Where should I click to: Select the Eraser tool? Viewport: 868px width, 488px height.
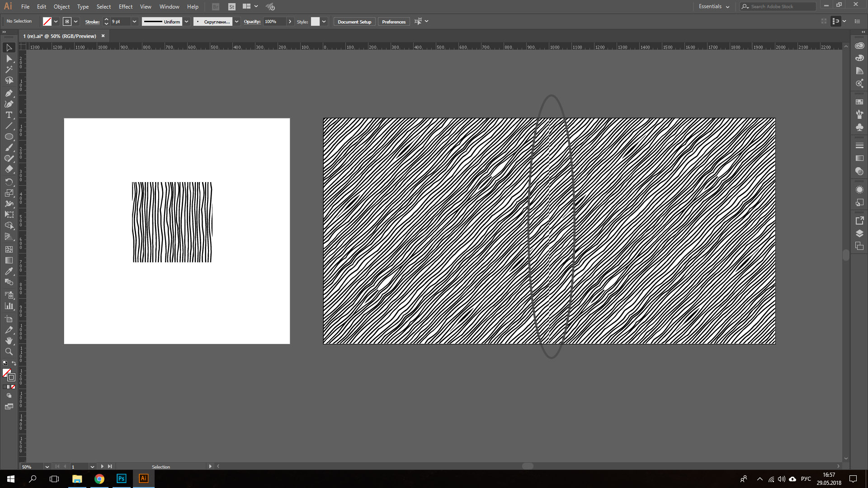[9, 169]
